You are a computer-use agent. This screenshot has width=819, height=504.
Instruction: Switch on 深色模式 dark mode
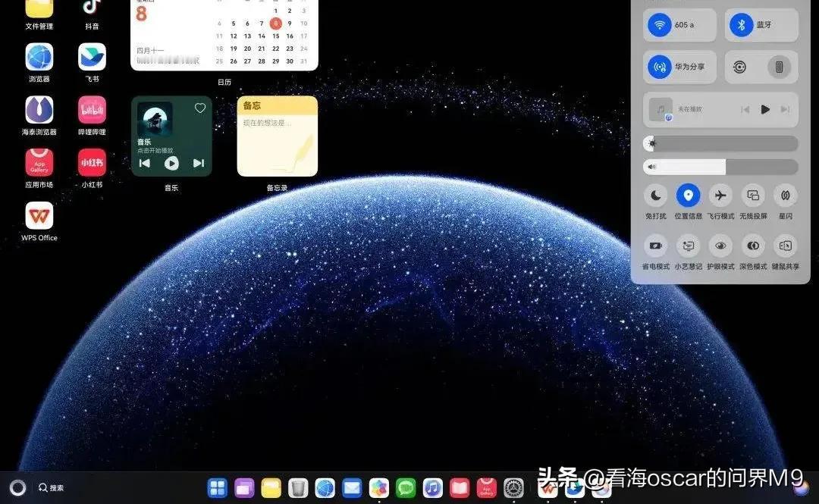[x=753, y=246]
